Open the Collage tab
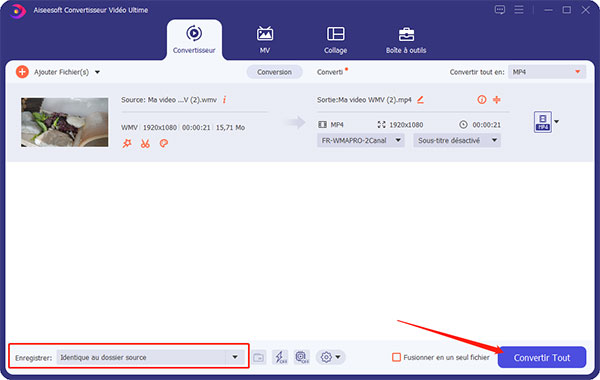Screen dimensions: 600x380 (x=336, y=40)
